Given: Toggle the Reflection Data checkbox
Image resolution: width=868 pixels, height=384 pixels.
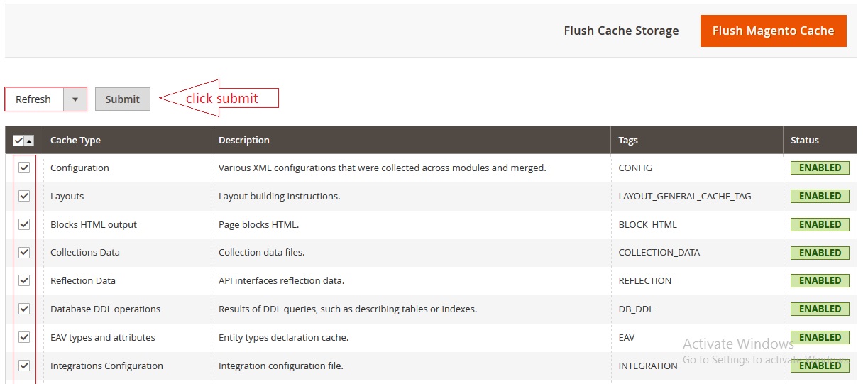Looking at the screenshot, I should (x=24, y=280).
